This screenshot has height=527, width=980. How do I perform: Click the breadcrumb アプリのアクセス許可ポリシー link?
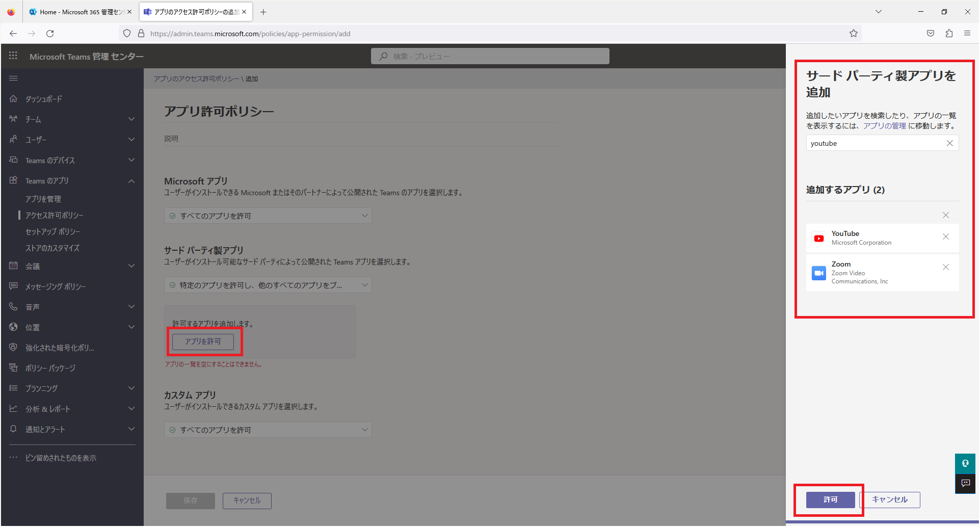point(196,79)
